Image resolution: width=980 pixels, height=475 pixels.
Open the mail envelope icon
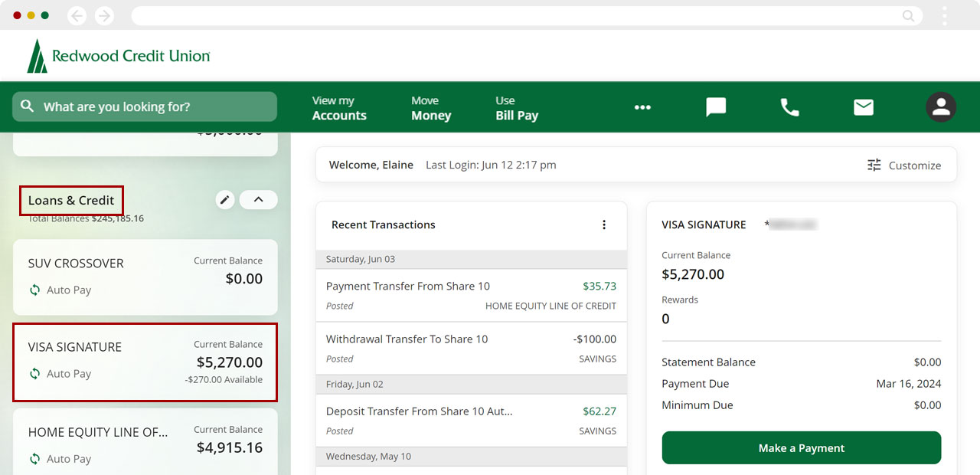tap(864, 107)
